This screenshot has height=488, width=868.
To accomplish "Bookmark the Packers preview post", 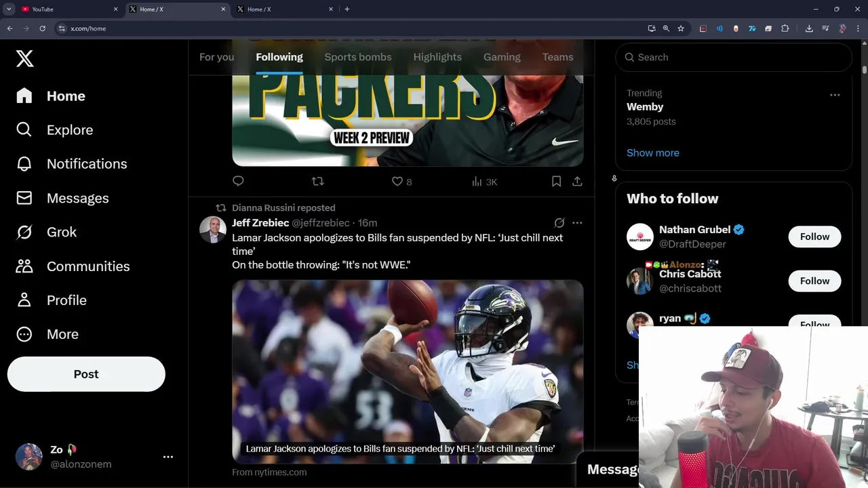I will (556, 181).
